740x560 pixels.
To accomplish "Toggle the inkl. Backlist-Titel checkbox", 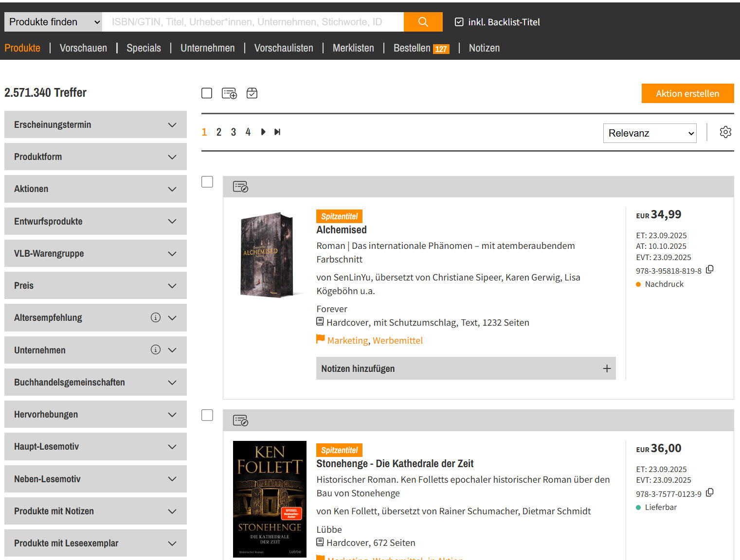I will pos(459,22).
